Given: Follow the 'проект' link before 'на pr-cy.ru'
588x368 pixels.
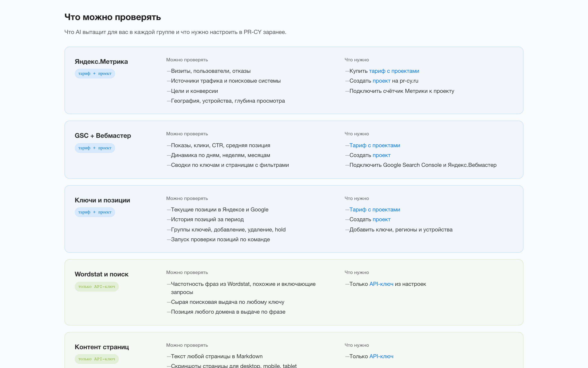Looking at the screenshot, I should [x=381, y=81].
